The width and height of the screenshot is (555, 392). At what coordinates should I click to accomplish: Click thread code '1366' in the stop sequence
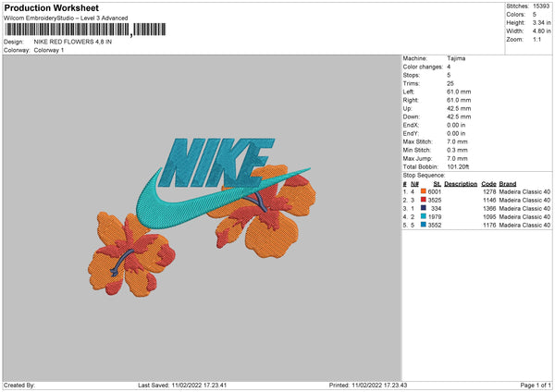[x=489, y=208]
